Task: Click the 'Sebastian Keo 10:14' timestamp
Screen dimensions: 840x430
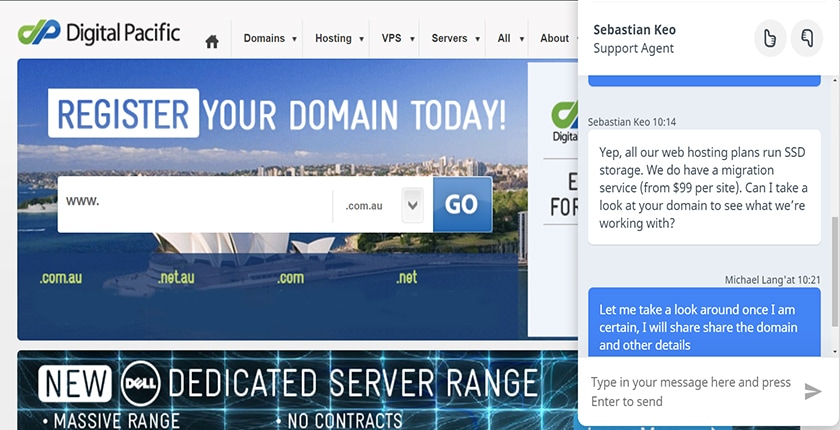Action: 632,122
